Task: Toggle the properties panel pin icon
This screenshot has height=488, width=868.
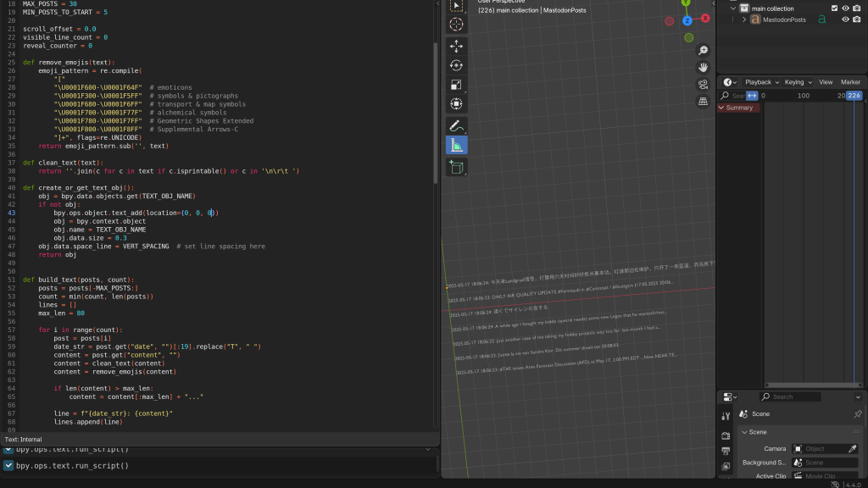Action: pos(858,413)
